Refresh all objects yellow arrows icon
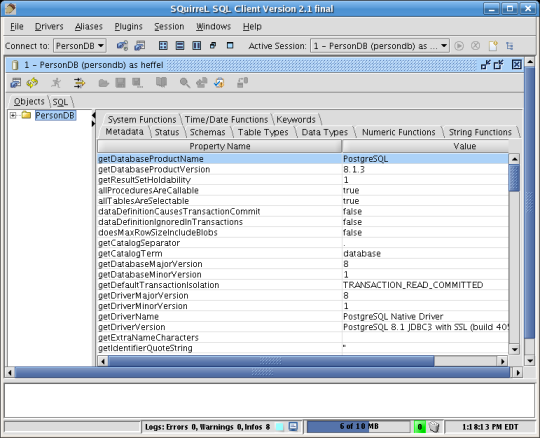This screenshot has width=540, height=438. point(32,83)
